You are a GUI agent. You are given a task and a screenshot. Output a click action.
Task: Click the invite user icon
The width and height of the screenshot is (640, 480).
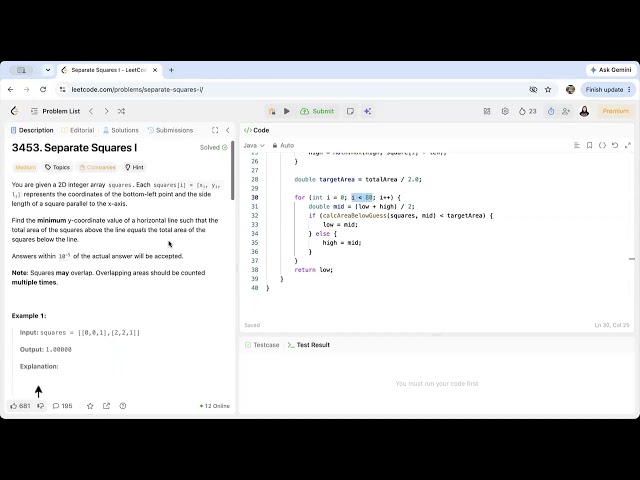pyautogui.click(x=566, y=111)
